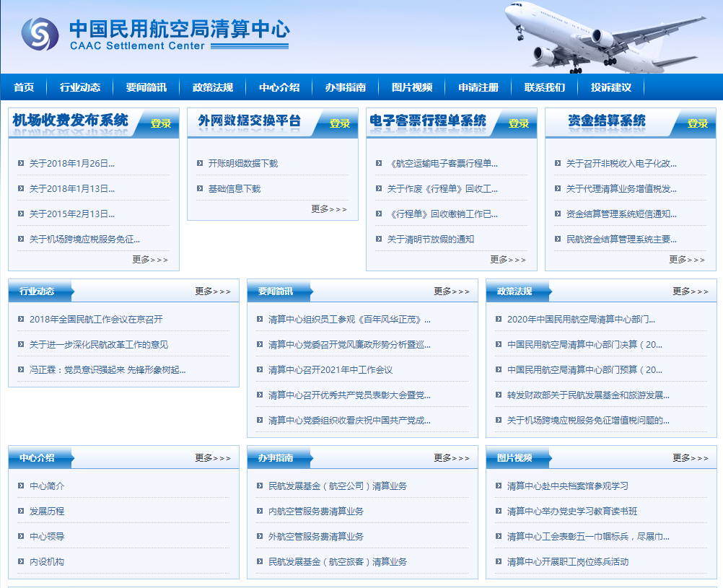Log in to 资金结算系统
723x588 pixels.
(698, 123)
